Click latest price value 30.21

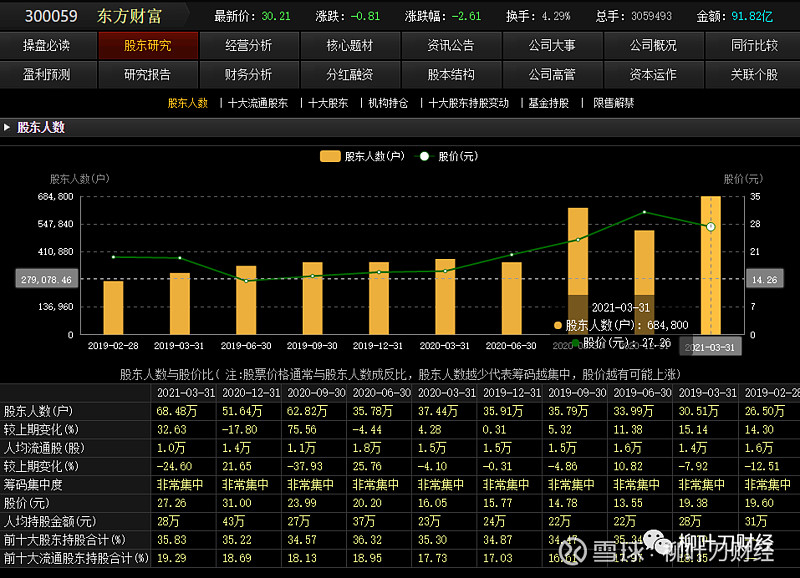coord(276,16)
